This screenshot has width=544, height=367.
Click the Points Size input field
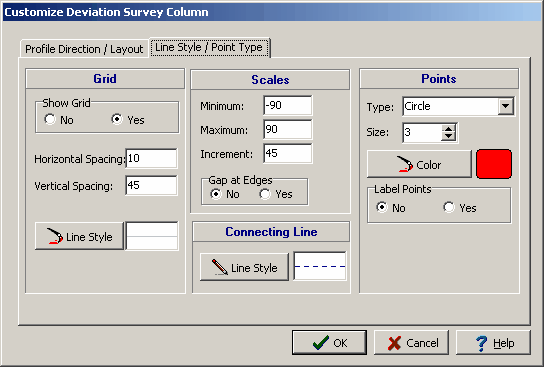point(422,133)
